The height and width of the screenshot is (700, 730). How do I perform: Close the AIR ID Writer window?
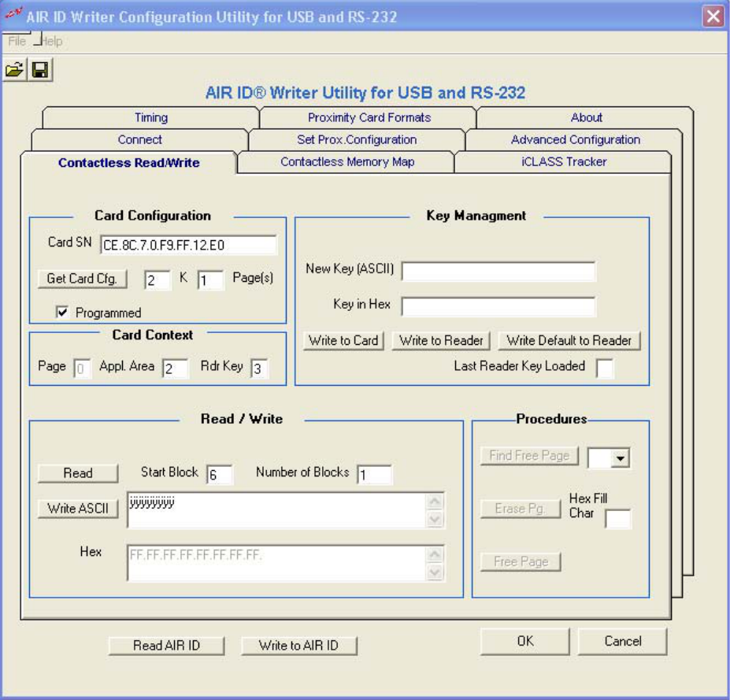pyautogui.click(x=713, y=17)
